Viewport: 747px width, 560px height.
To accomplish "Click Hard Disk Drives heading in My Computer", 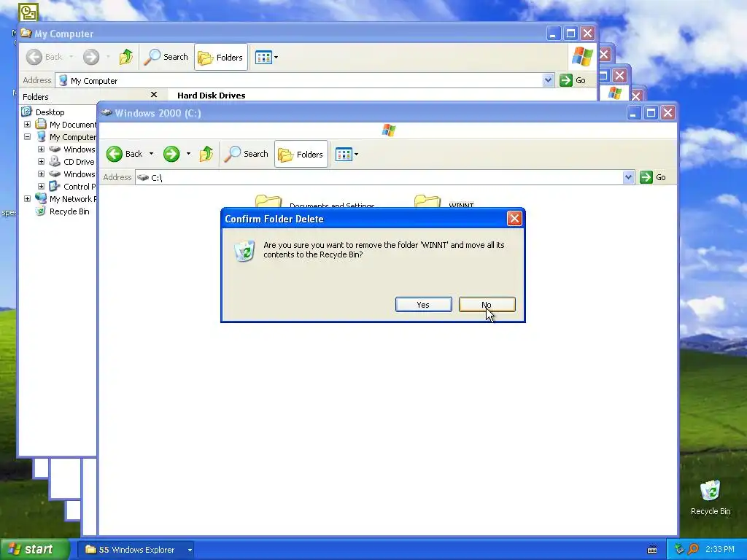I will tap(211, 96).
